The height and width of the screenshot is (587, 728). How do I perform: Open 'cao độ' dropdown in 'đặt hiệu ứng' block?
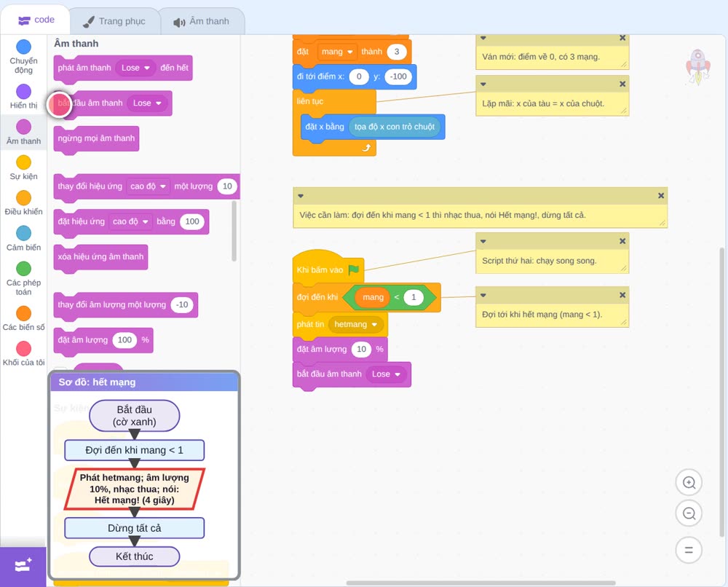click(x=130, y=221)
